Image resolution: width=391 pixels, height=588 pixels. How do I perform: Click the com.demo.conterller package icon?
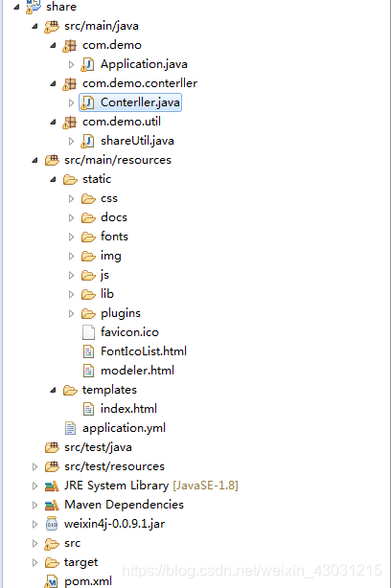70,83
